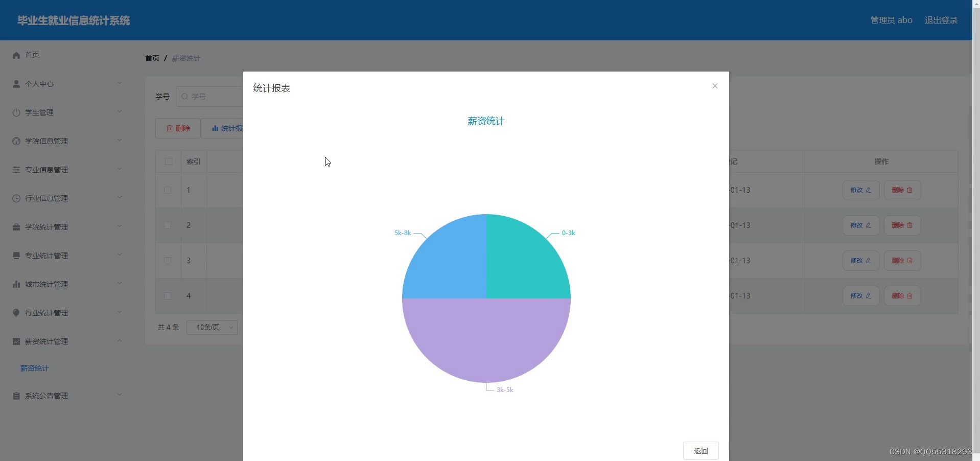Click the 操作 column header
The width and height of the screenshot is (980, 461).
881,162
